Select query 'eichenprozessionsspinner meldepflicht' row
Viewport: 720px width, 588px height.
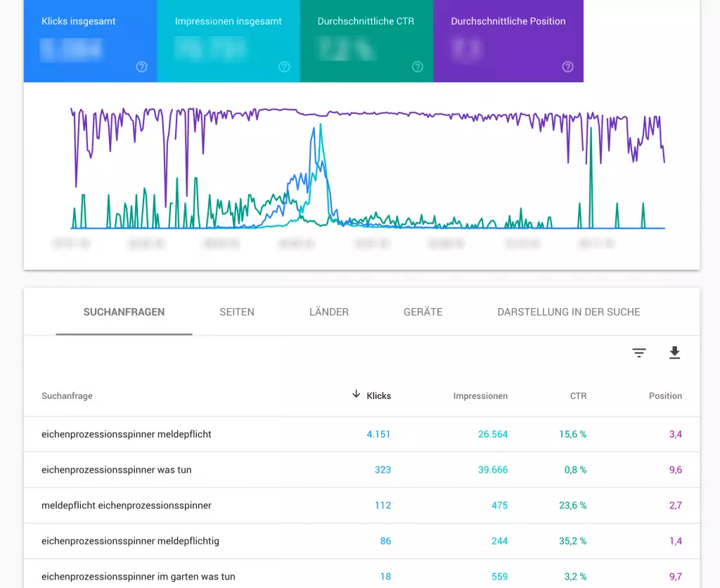[x=127, y=434]
